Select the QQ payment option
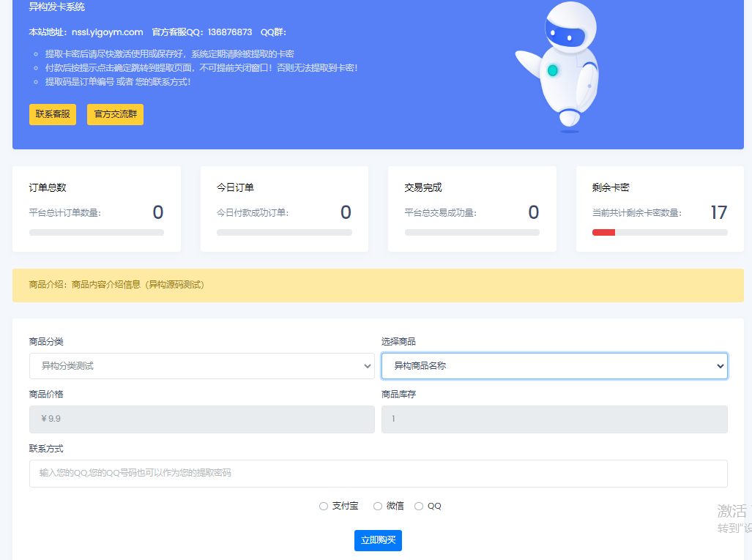The image size is (752, 560). coord(418,505)
